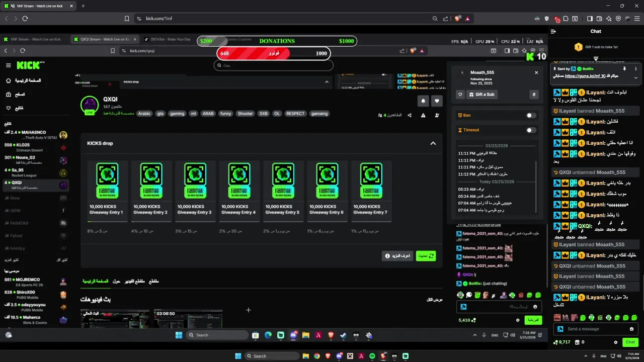Click the green Chat send button

(630, 342)
